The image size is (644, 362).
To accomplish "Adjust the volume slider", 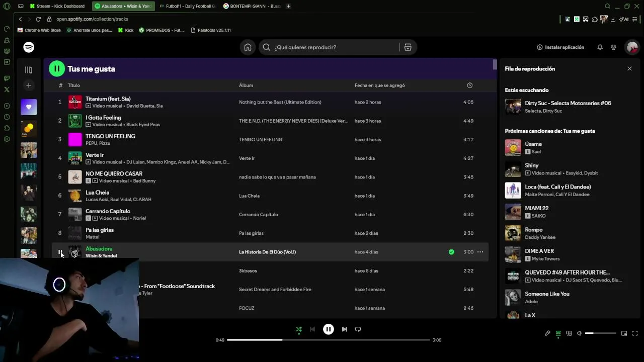I will pyautogui.click(x=601, y=333).
